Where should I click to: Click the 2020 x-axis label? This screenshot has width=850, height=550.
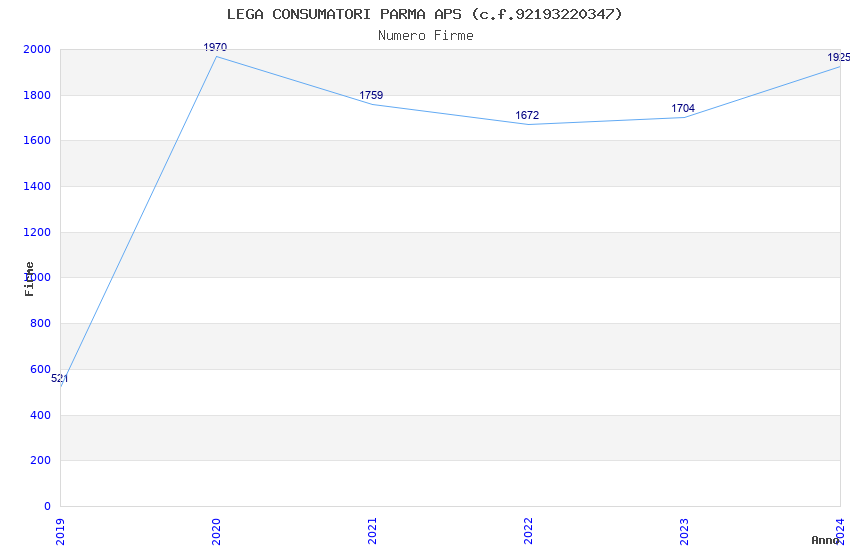pos(216,532)
